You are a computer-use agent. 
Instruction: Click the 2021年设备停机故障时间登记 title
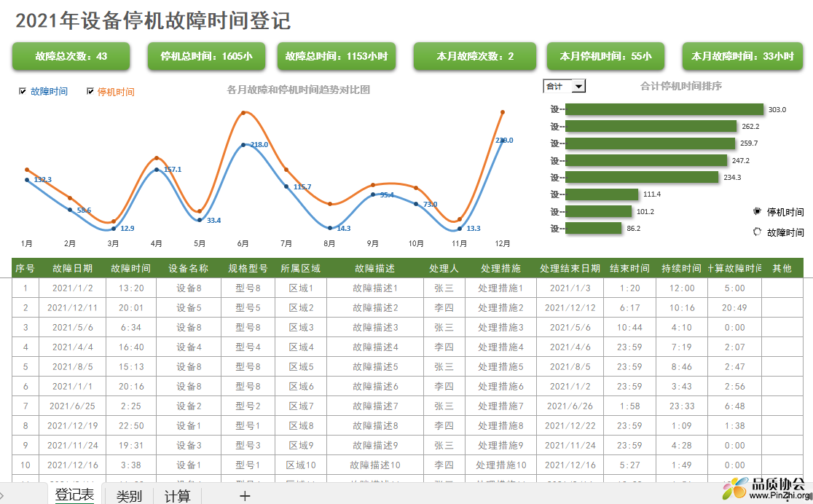pos(153,20)
